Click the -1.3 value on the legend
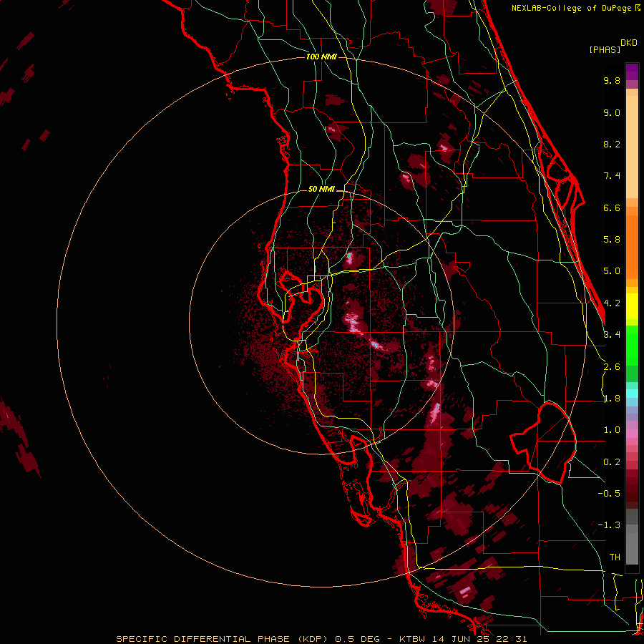The width and height of the screenshot is (644, 644). coord(609,525)
